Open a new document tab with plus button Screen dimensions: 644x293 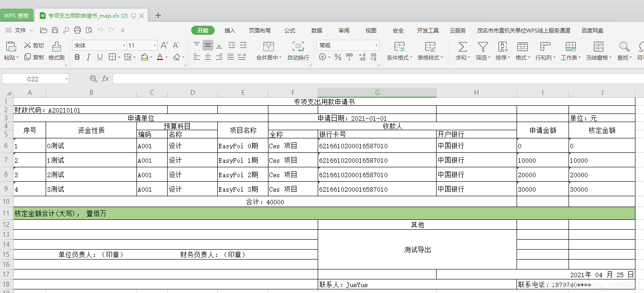[158, 15]
